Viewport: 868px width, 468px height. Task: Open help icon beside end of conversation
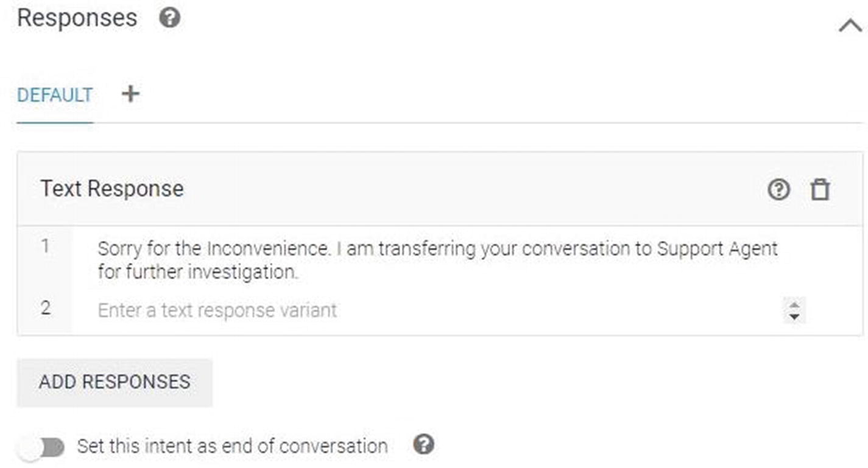tap(424, 445)
